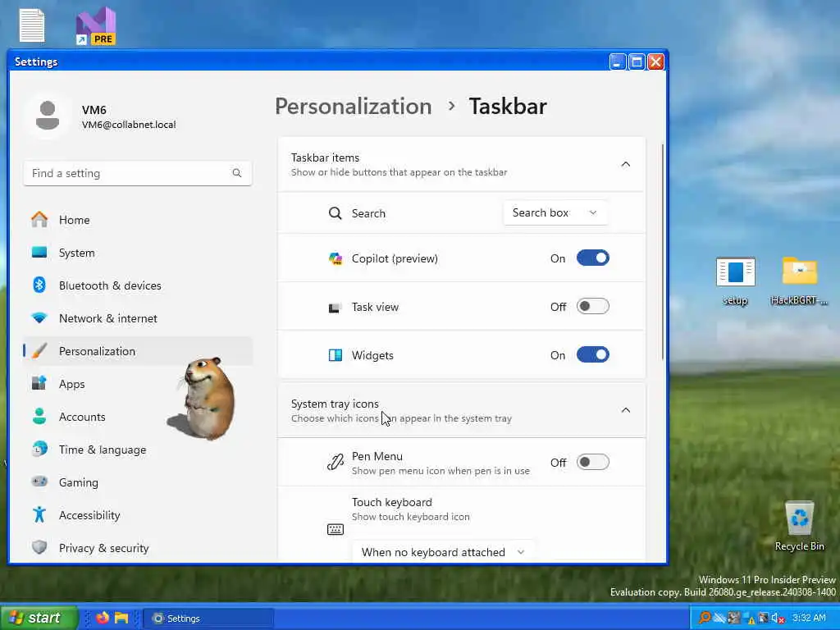
Task: Click the Task view row icon
Action: (x=335, y=308)
